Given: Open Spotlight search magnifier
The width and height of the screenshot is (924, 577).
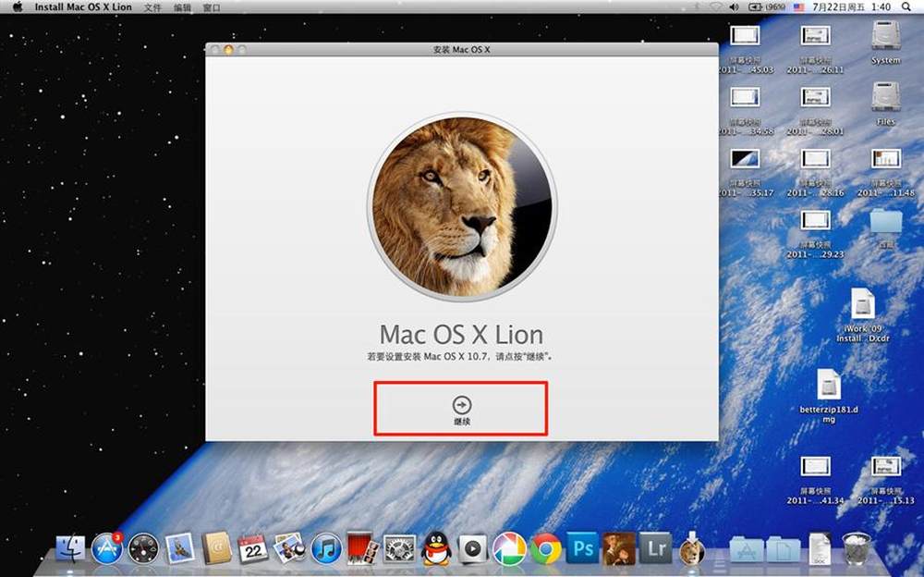Looking at the screenshot, I should tap(906, 7).
